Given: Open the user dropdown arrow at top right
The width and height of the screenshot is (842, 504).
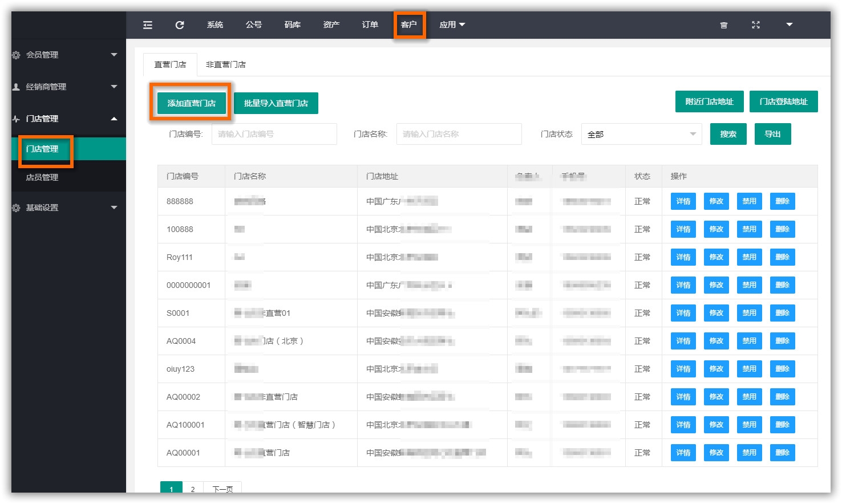Looking at the screenshot, I should (x=790, y=25).
